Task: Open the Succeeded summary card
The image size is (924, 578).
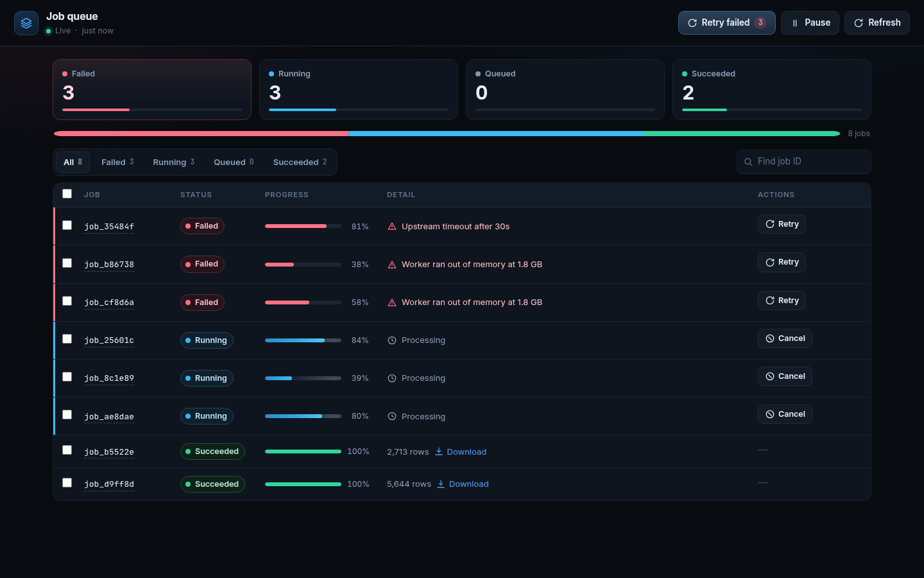Action: 771,89
